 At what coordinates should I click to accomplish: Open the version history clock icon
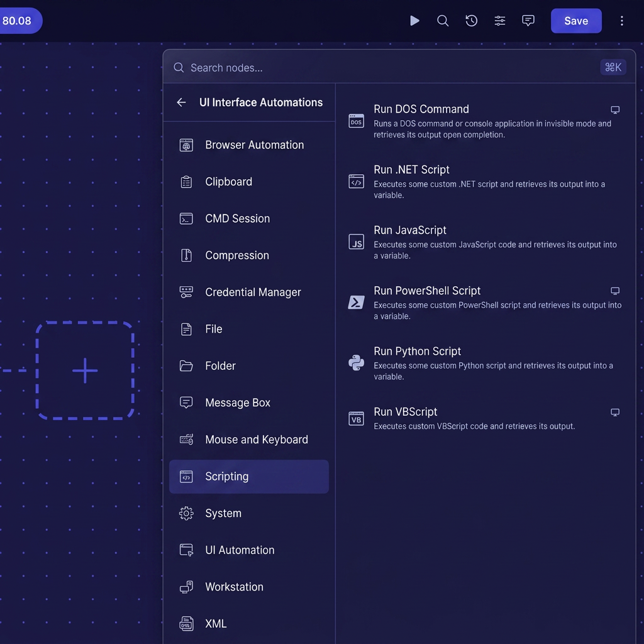tap(471, 21)
